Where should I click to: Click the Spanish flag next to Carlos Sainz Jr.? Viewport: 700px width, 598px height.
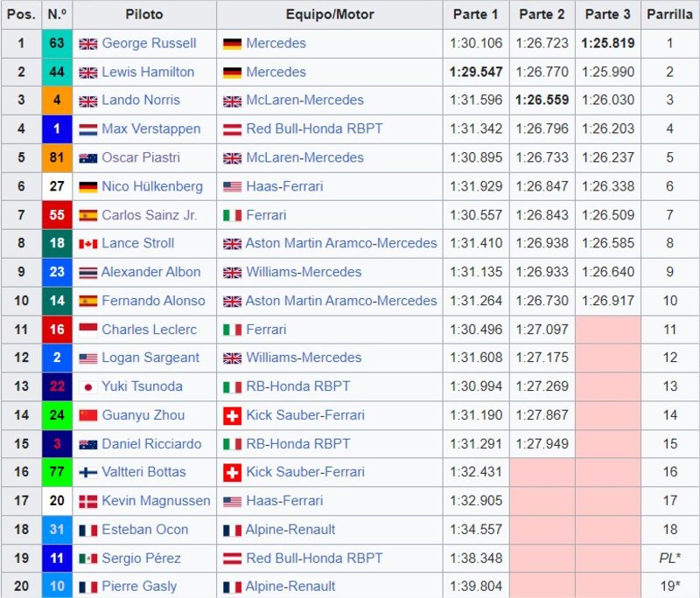coord(88,215)
